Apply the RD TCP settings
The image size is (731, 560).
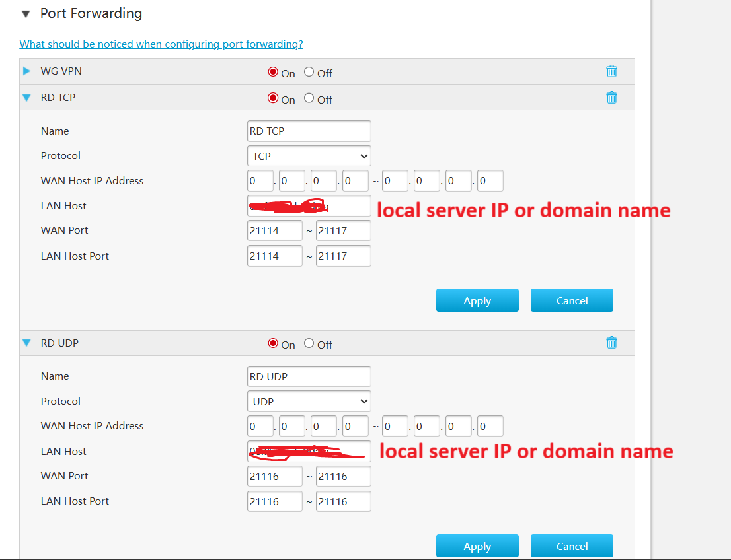[477, 300]
